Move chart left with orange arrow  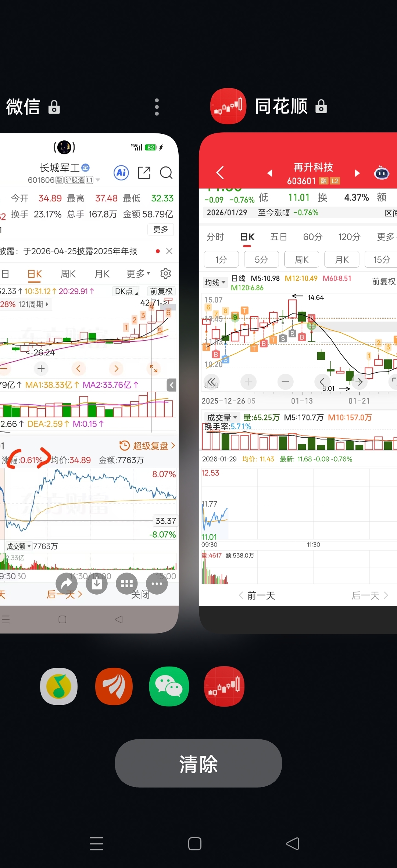[78, 368]
